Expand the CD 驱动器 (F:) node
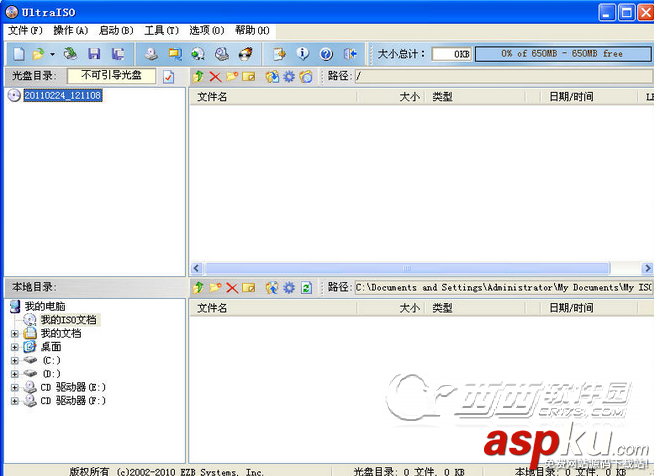Screen dimensions: 654x476 (15, 401)
